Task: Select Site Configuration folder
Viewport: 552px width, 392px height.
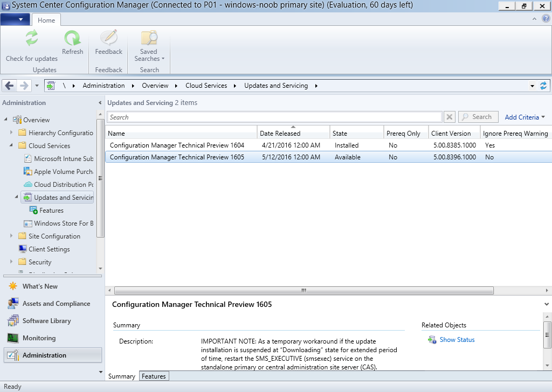Action: click(50, 236)
